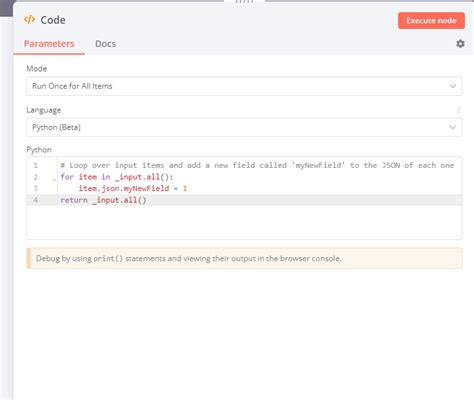
Task: Open the Language dropdown
Action: click(x=244, y=127)
